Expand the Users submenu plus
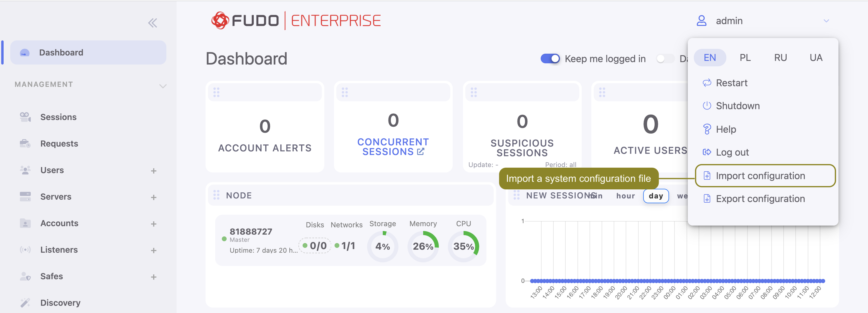 [154, 171]
